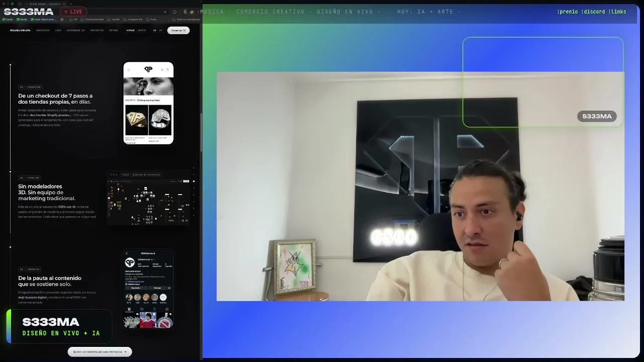Click the first Claude bookmark icon

[4, 20]
